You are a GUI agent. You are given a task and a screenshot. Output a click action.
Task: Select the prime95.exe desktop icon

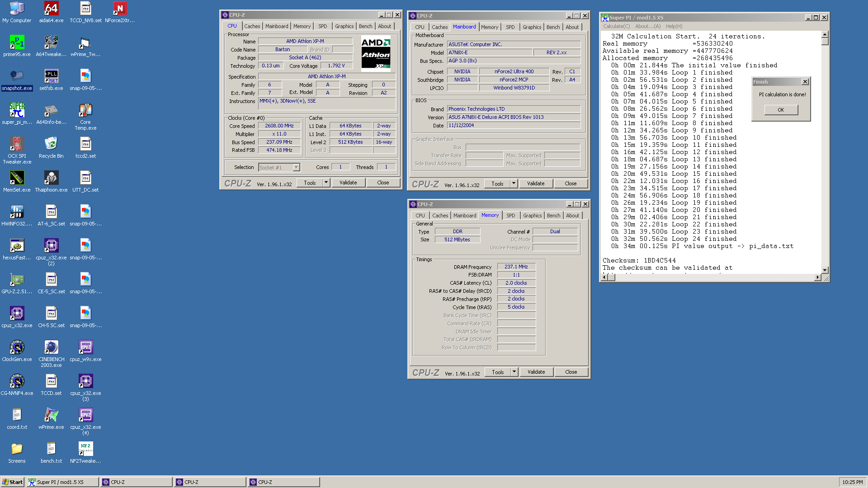pyautogui.click(x=17, y=46)
